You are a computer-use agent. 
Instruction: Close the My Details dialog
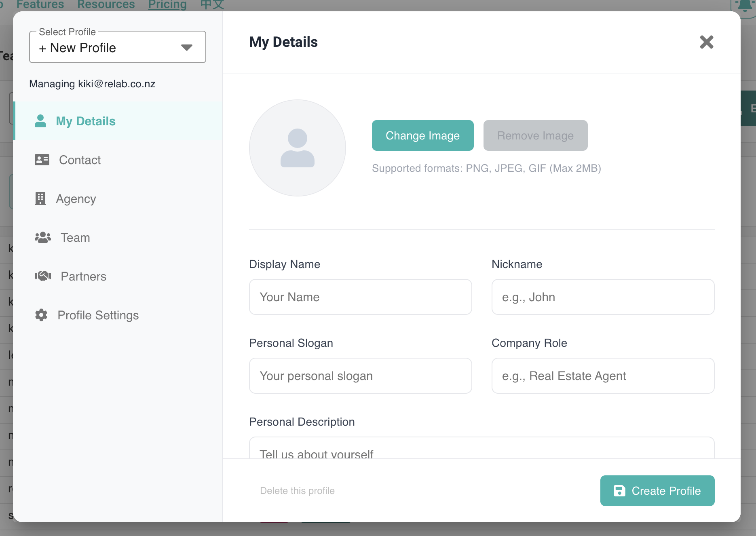pyautogui.click(x=706, y=42)
